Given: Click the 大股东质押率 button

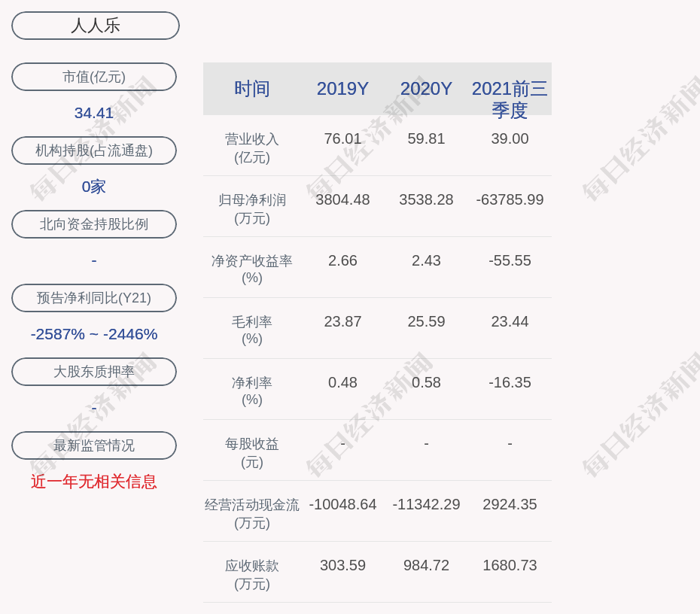Looking at the screenshot, I should click(x=94, y=372).
